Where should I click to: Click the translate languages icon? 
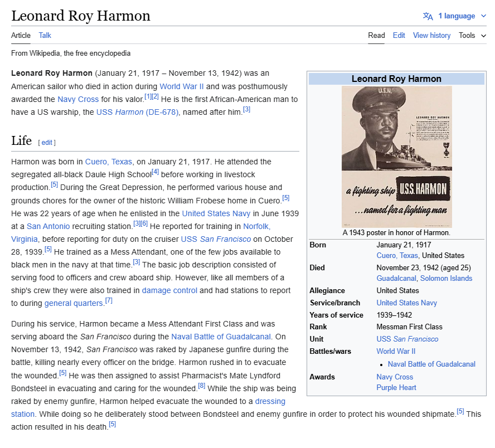[x=428, y=16]
